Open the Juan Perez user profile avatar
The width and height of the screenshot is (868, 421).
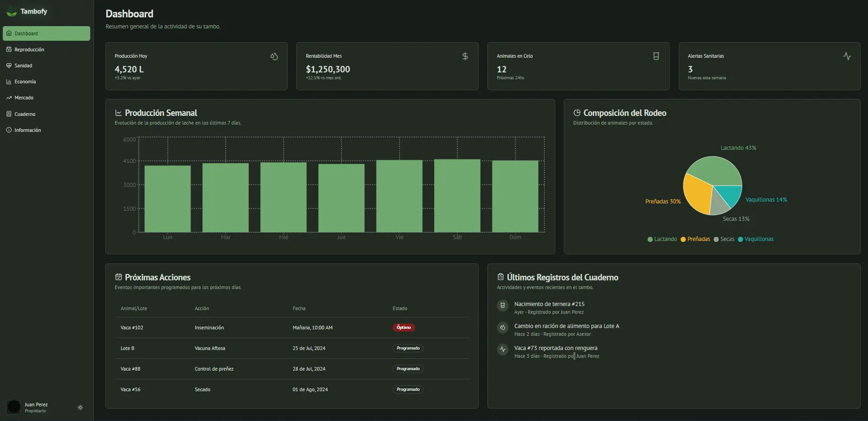[x=14, y=407]
